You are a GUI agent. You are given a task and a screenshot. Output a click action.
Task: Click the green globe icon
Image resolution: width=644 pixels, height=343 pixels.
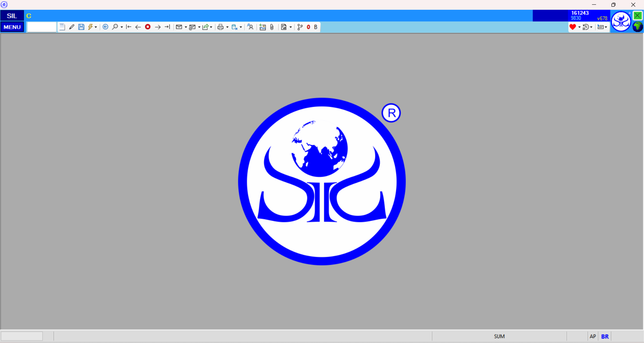pyautogui.click(x=638, y=27)
